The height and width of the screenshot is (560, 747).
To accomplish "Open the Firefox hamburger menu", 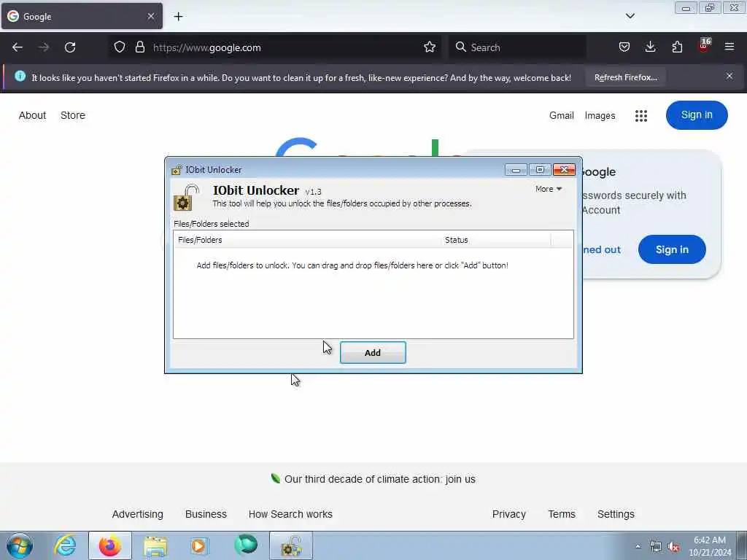I will [x=729, y=47].
